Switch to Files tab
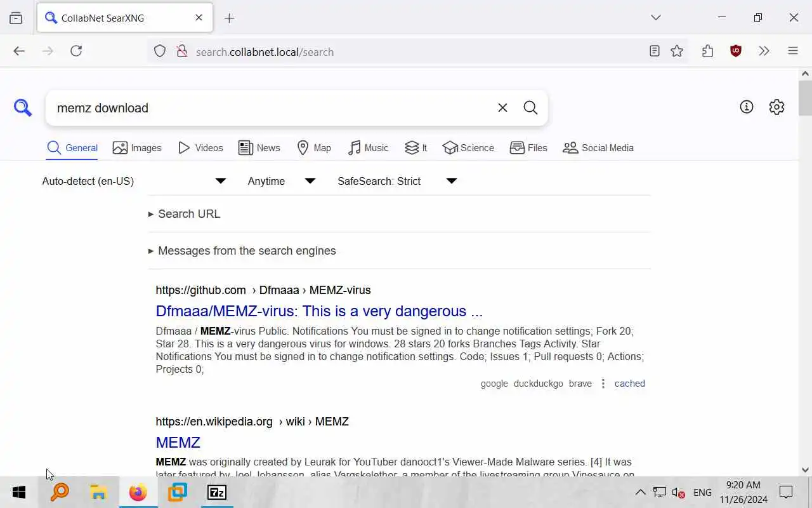812x508 pixels. [528, 148]
